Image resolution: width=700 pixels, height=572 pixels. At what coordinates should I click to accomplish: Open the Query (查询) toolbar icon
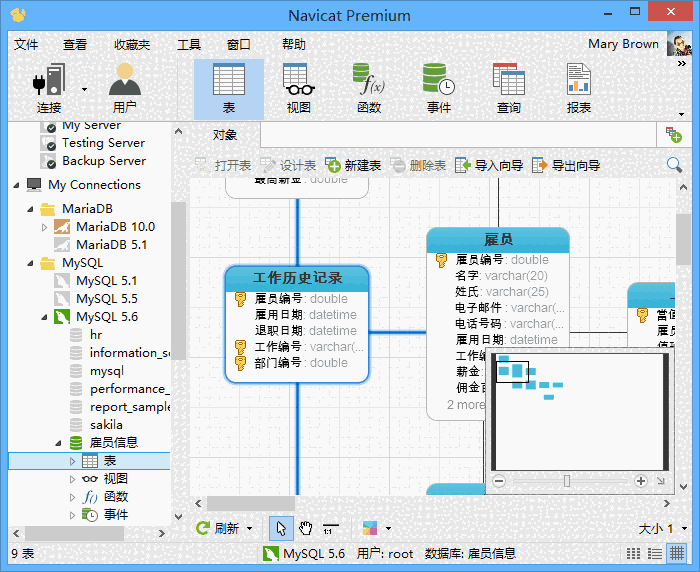point(509,79)
